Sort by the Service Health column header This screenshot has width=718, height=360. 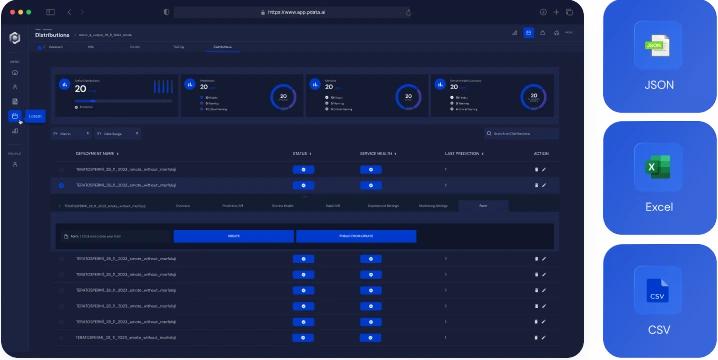tap(378, 153)
